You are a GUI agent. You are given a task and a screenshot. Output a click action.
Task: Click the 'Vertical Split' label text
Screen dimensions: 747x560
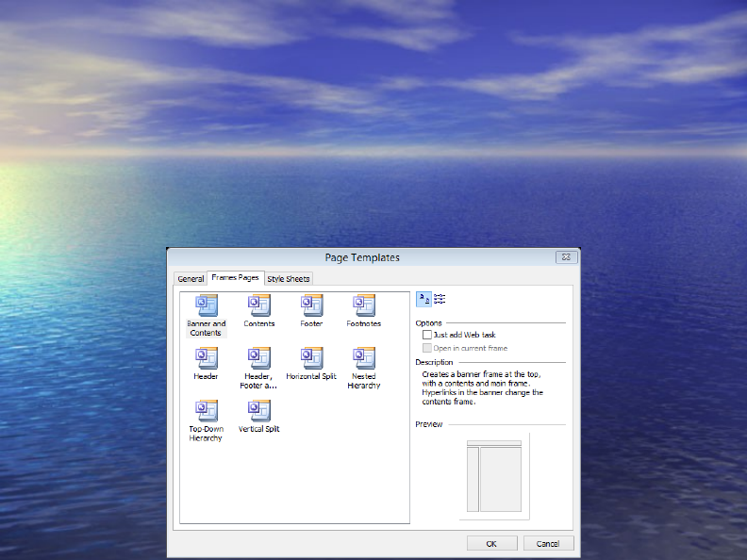click(258, 429)
